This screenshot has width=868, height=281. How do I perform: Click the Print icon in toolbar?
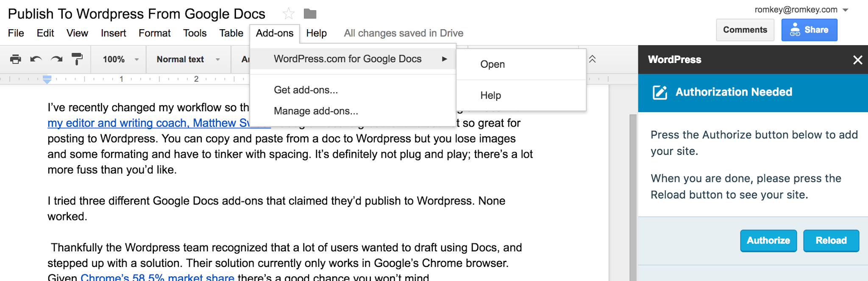[15, 59]
